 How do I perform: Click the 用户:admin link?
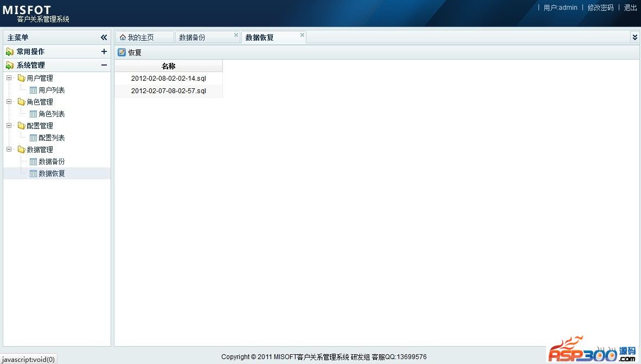point(560,8)
